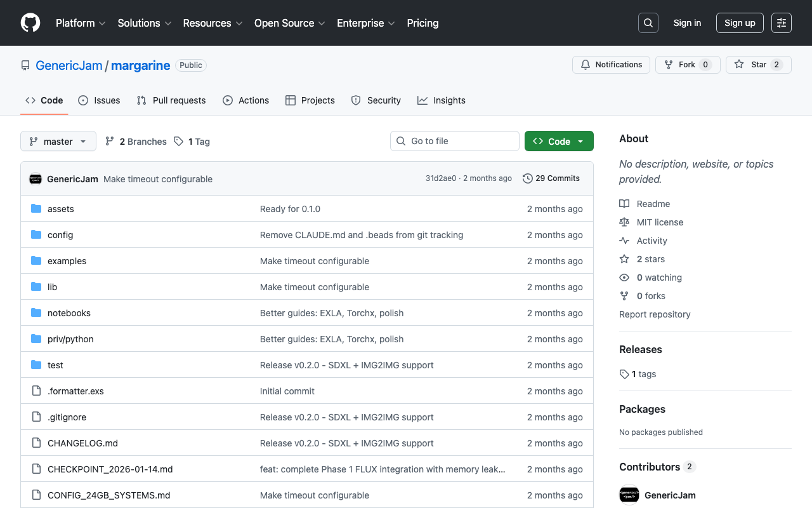
Task: Switch to the Pull requests tab
Action: pos(171,100)
